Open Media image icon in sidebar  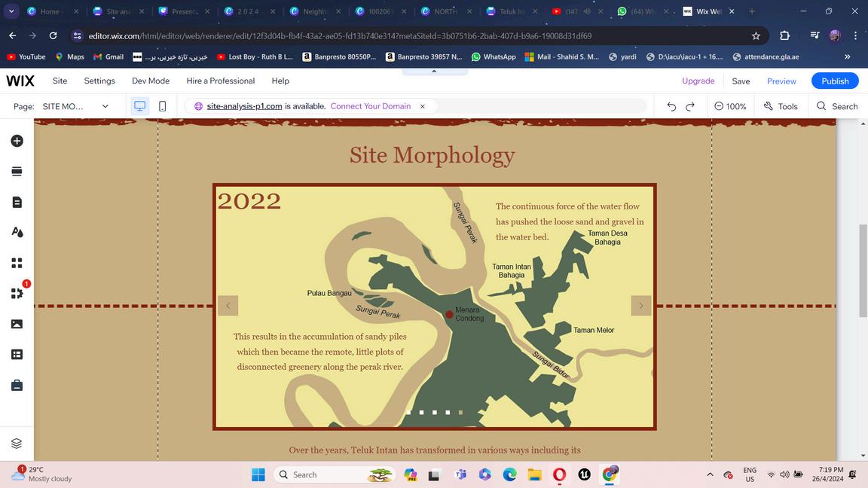tap(17, 324)
